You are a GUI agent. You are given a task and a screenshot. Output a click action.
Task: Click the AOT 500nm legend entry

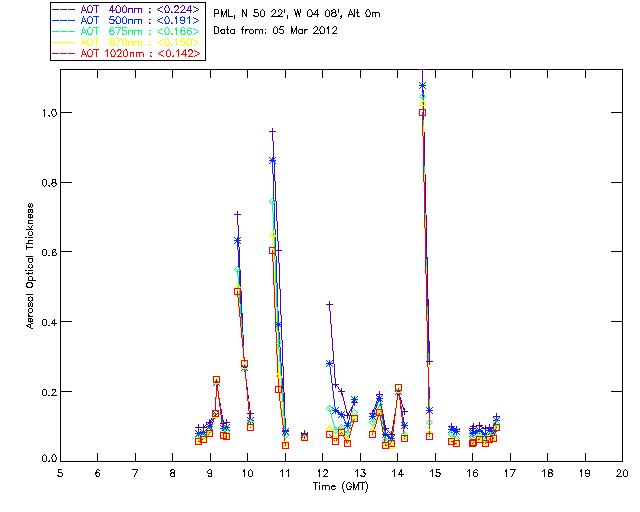tap(126, 20)
